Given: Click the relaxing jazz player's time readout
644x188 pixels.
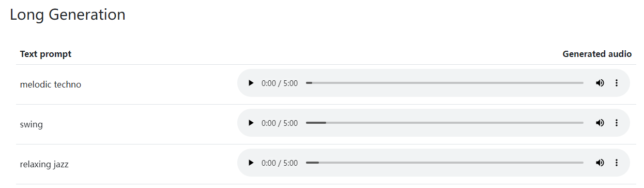Looking at the screenshot, I should pyautogui.click(x=280, y=163).
